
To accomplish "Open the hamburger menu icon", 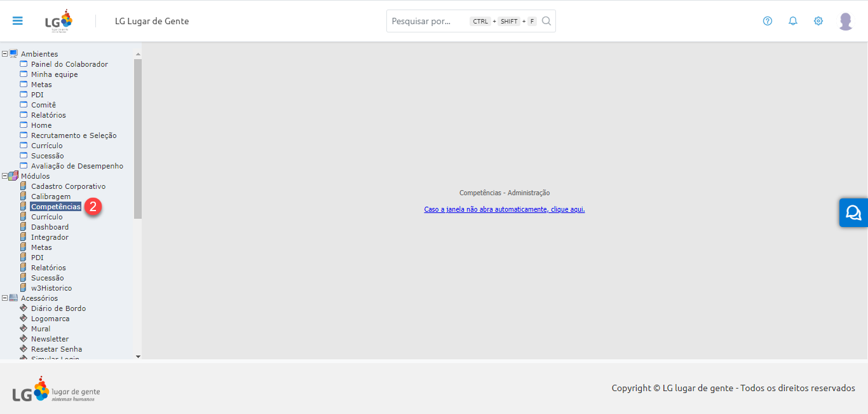I will (18, 21).
